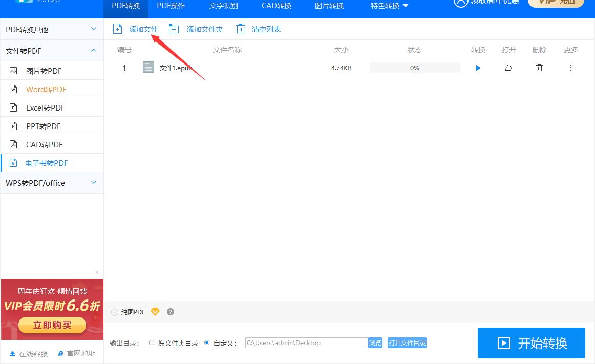
Task: Click the 0% progress bar for 文件1.epub
Action: (415, 68)
